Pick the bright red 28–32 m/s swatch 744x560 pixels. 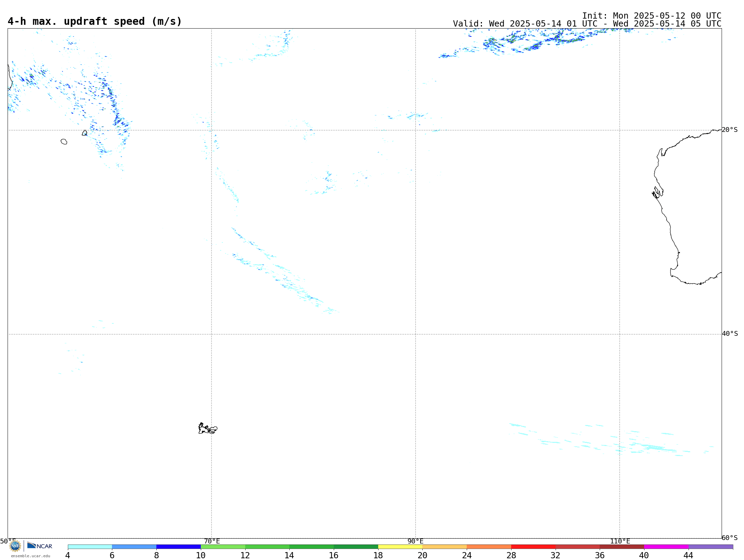(x=533, y=547)
